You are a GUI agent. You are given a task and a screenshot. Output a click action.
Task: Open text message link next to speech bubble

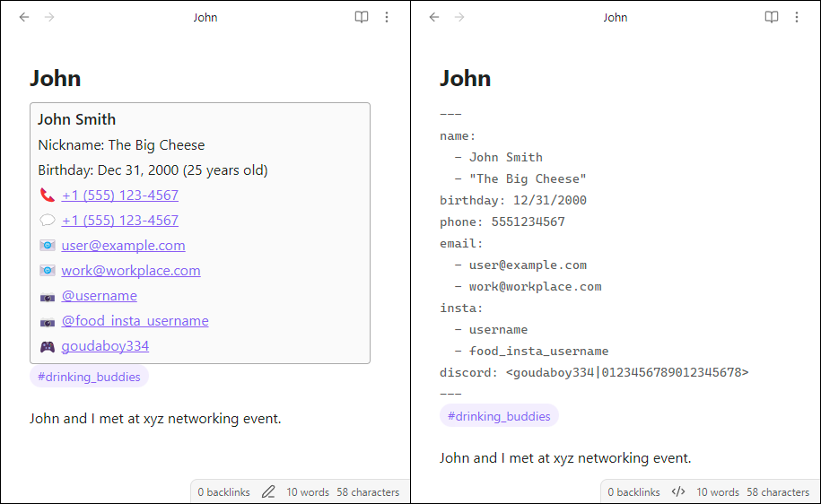click(120, 221)
